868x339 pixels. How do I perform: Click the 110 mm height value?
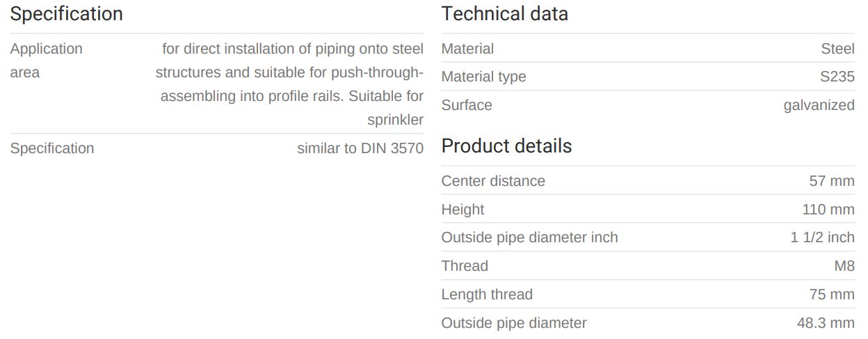(828, 210)
